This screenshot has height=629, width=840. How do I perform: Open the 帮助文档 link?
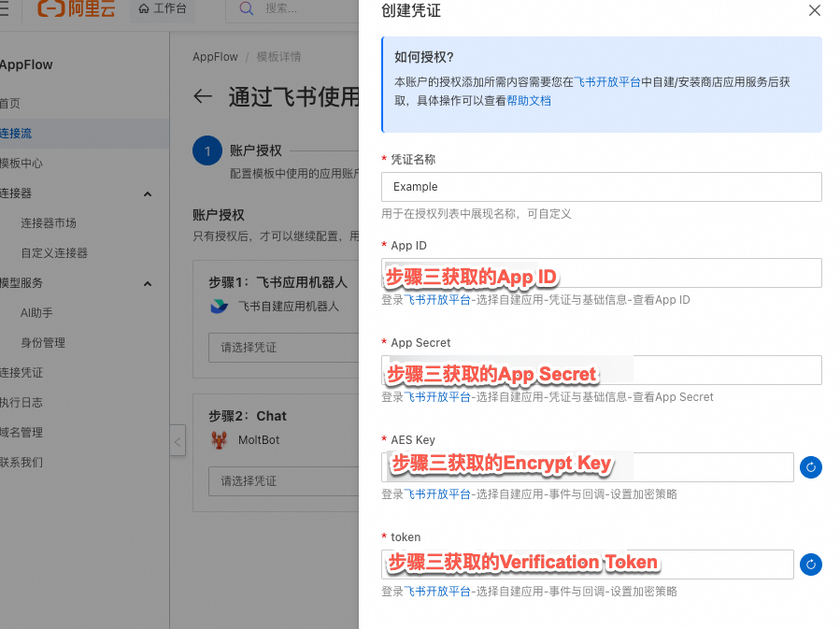[529, 101]
